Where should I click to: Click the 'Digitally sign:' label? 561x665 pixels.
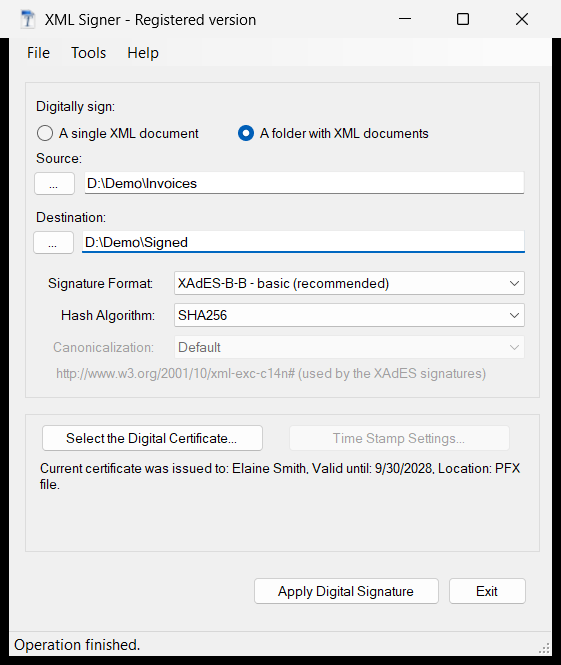75,106
